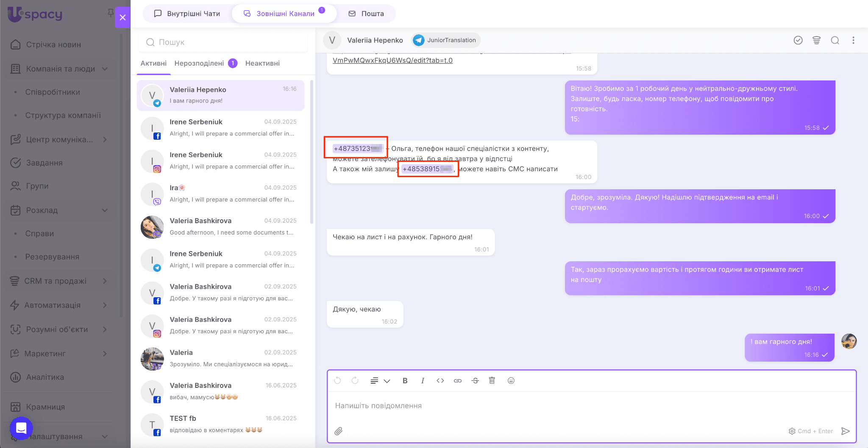This screenshot has height=448, width=868.
Task: Open send-shortcut settings gear icon
Action: coord(792,431)
